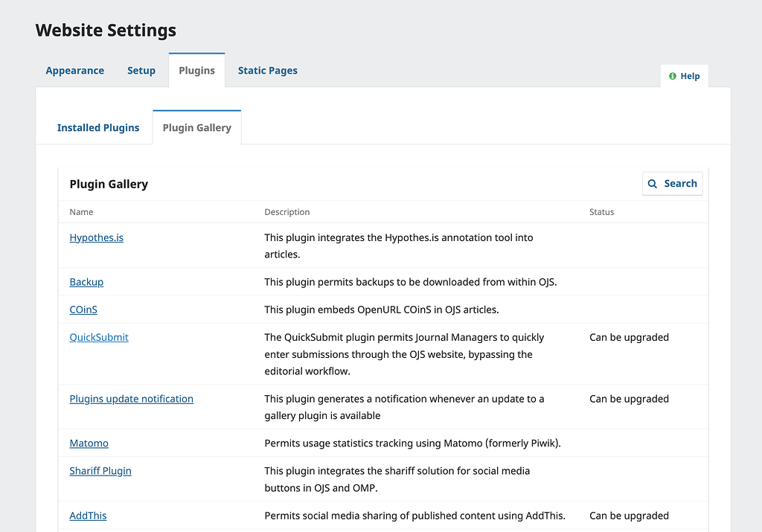Click the magnifier icon in Search button

pyautogui.click(x=653, y=184)
